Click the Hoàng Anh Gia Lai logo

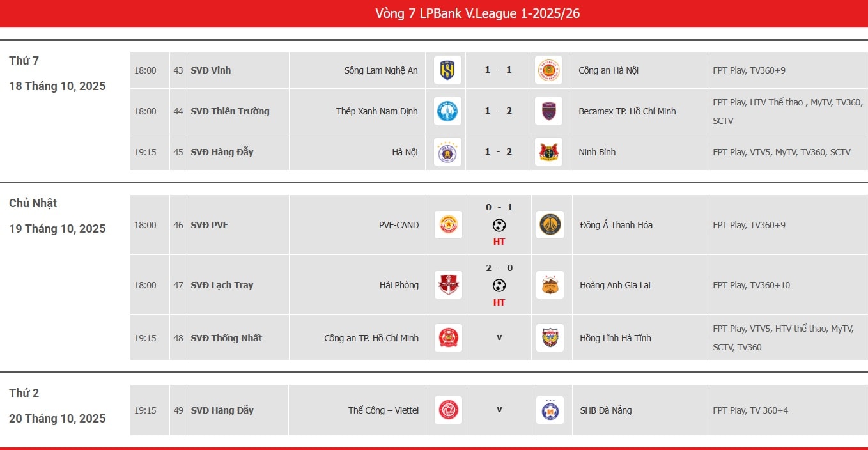point(550,285)
